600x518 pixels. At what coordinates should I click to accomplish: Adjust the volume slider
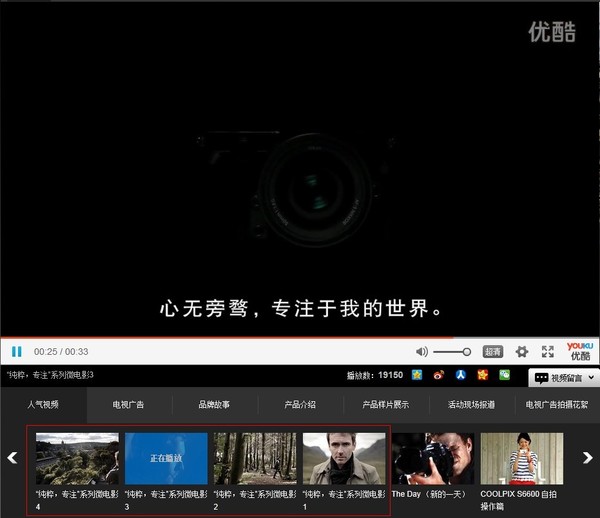pyautogui.click(x=452, y=352)
